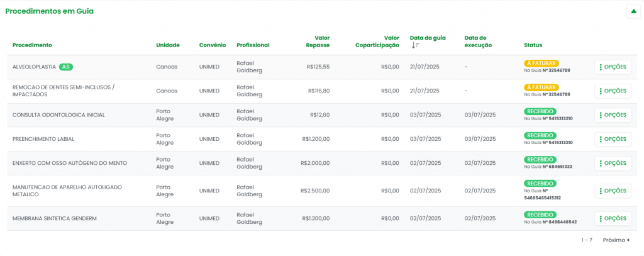Open Opções for REMOCAO DE DENTES row
Screen dimensions: 644x256
pyautogui.click(x=613, y=91)
